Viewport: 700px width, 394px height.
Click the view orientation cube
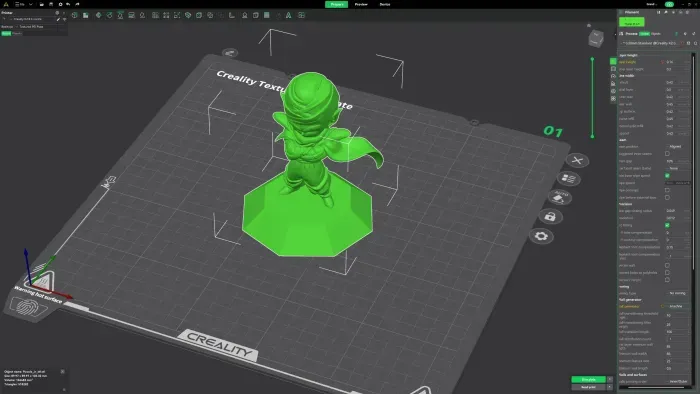click(x=596, y=38)
